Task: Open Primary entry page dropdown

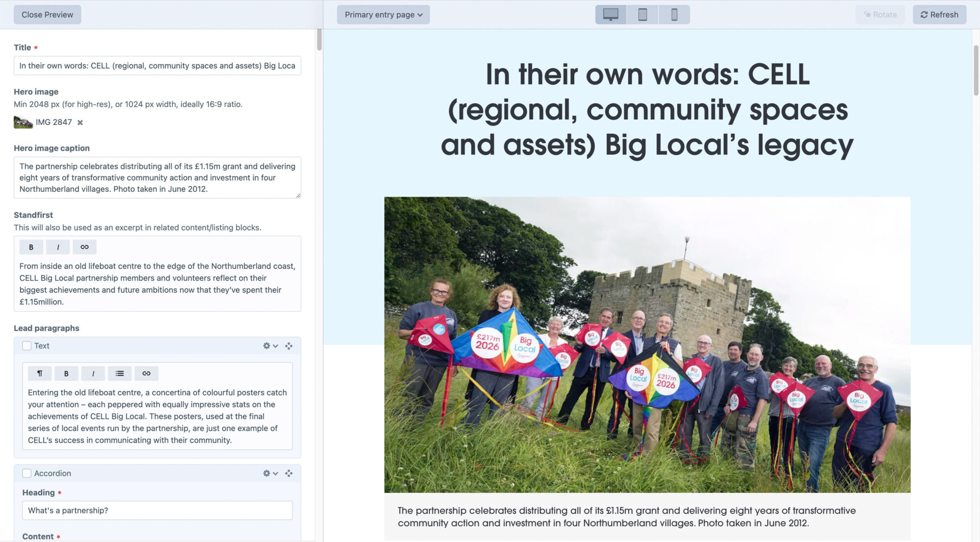Action: pos(383,15)
